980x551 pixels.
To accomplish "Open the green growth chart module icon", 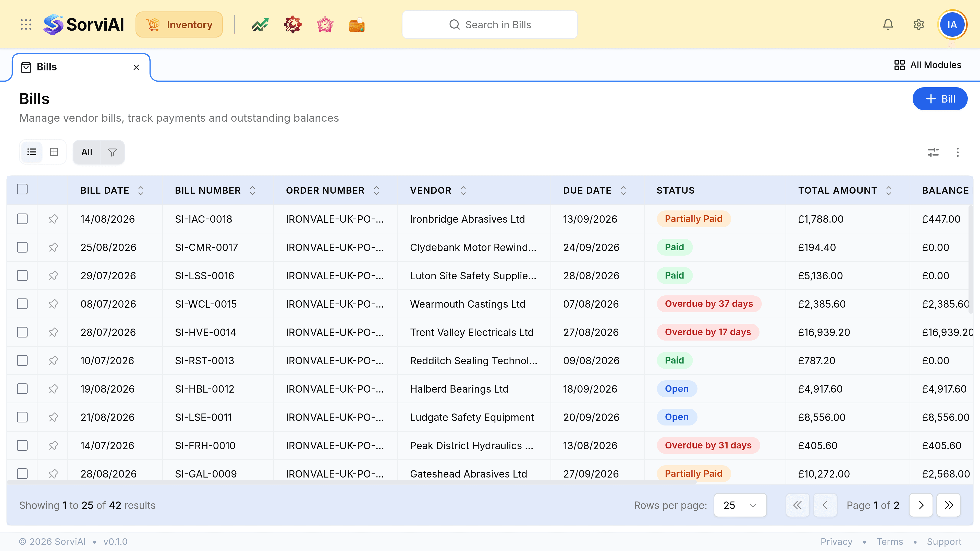I will [260, 25].
